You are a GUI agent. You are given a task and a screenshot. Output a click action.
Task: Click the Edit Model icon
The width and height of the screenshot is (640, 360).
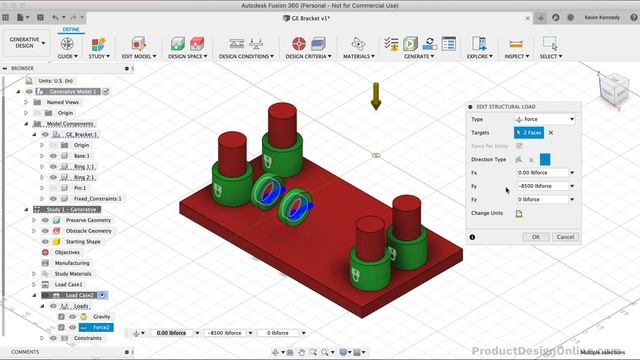[x=138, y=44]
